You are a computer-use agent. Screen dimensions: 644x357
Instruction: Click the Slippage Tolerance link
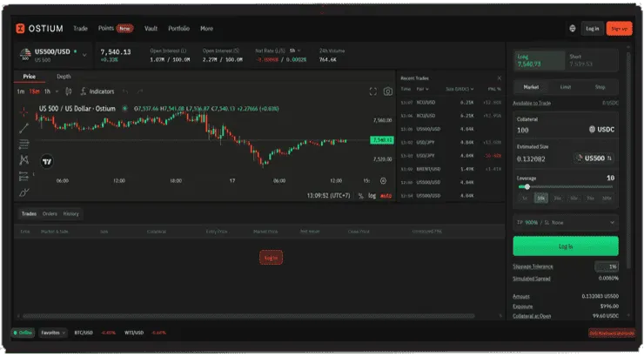point(533,266)
